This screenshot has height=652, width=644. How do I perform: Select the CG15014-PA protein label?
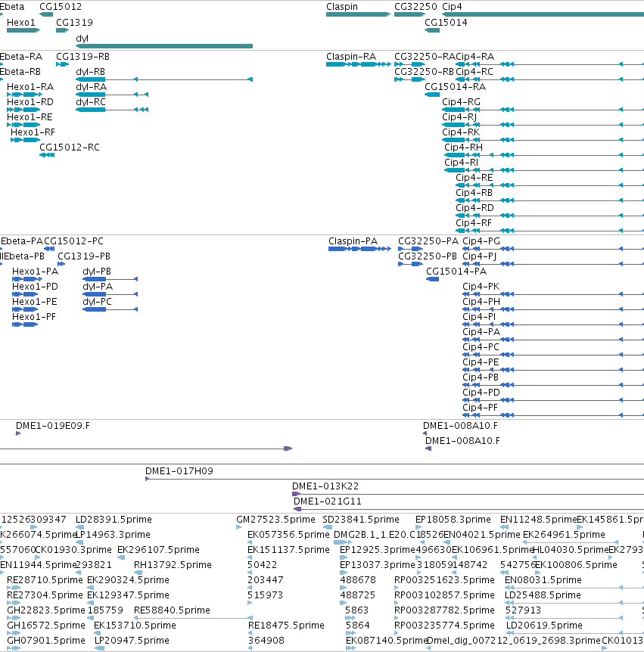456,272
